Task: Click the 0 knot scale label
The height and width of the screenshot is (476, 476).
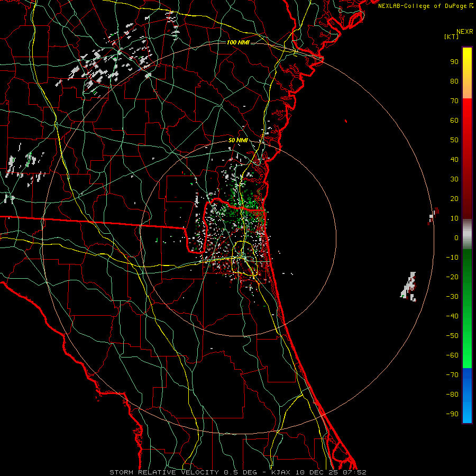Action: [x=456, y=237]
